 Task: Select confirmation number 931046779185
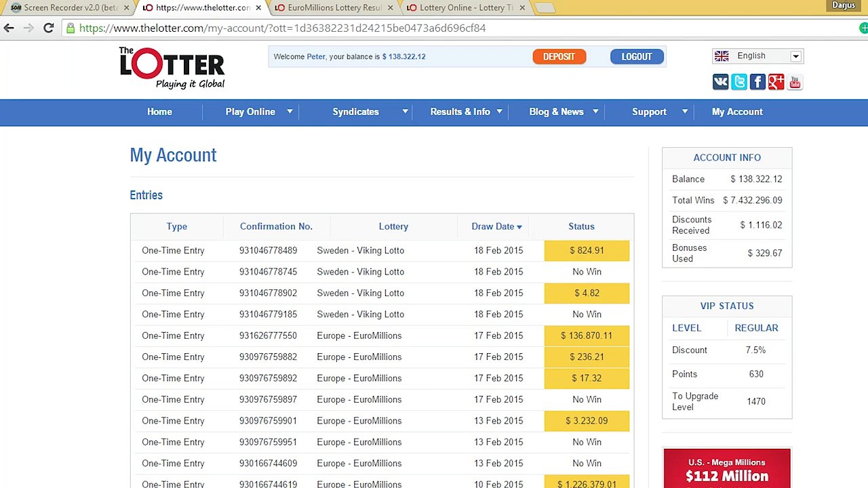pyautogui.click(x=268, y=314)
